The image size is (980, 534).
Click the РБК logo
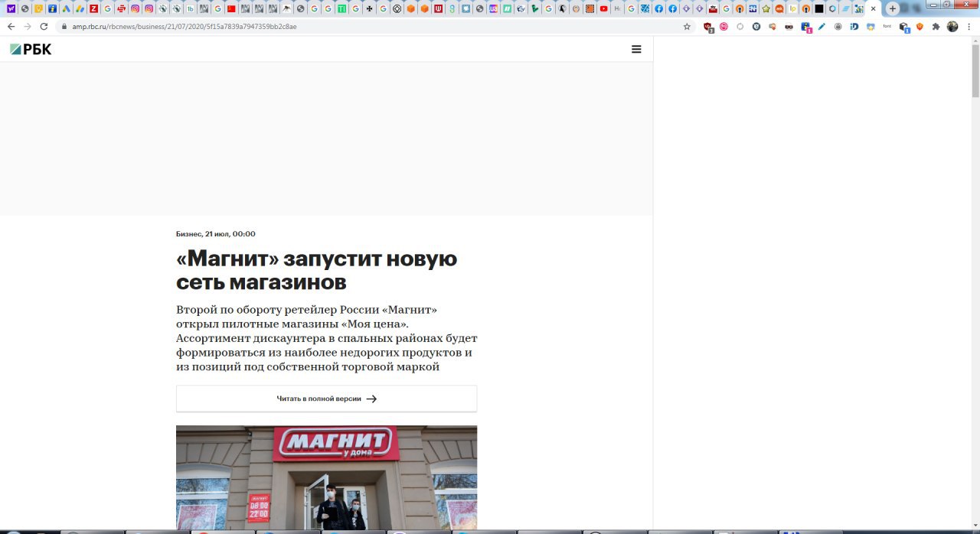click(x=31, y=49)
